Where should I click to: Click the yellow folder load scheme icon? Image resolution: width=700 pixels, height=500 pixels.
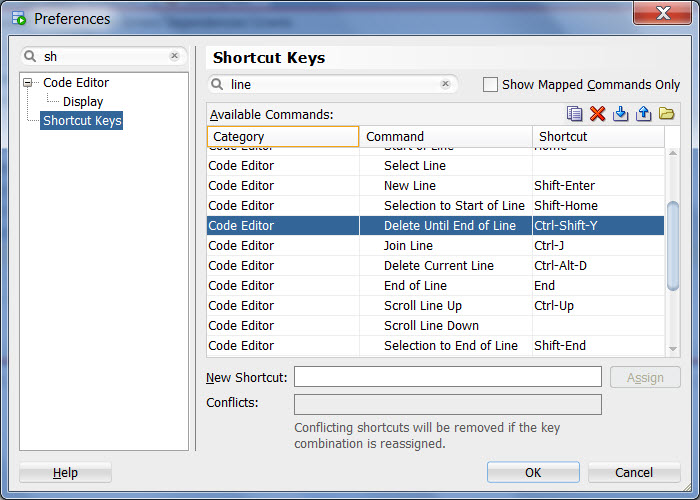[667, 114]
